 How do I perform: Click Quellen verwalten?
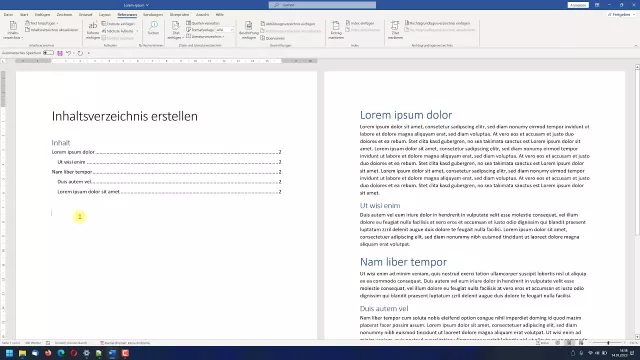[x=203, y=23]
